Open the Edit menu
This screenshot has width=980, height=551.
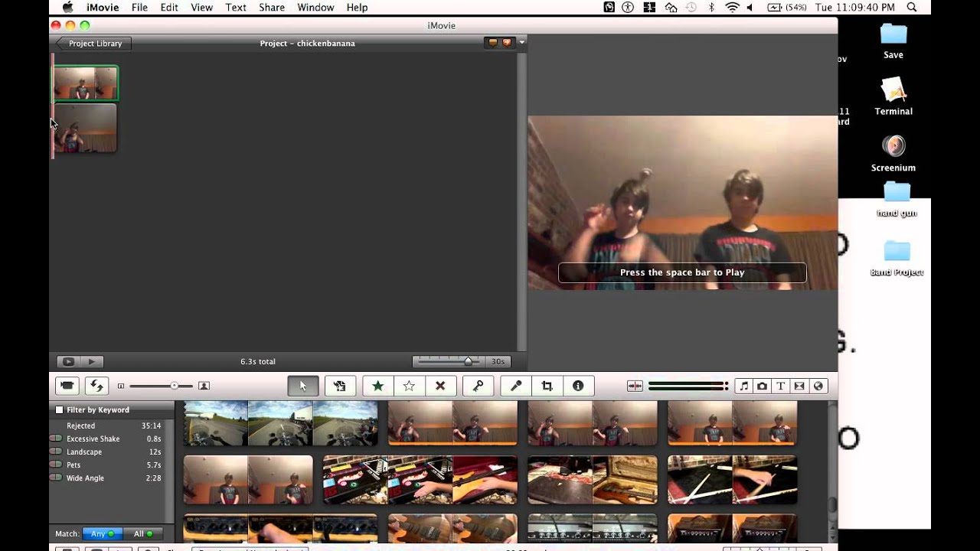tap(169, 7)
